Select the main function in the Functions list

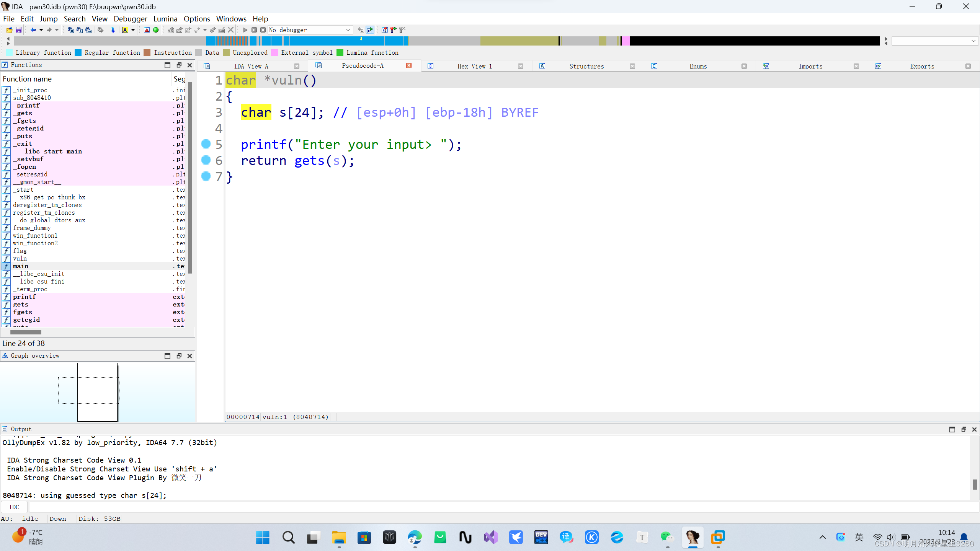point(21,266)
